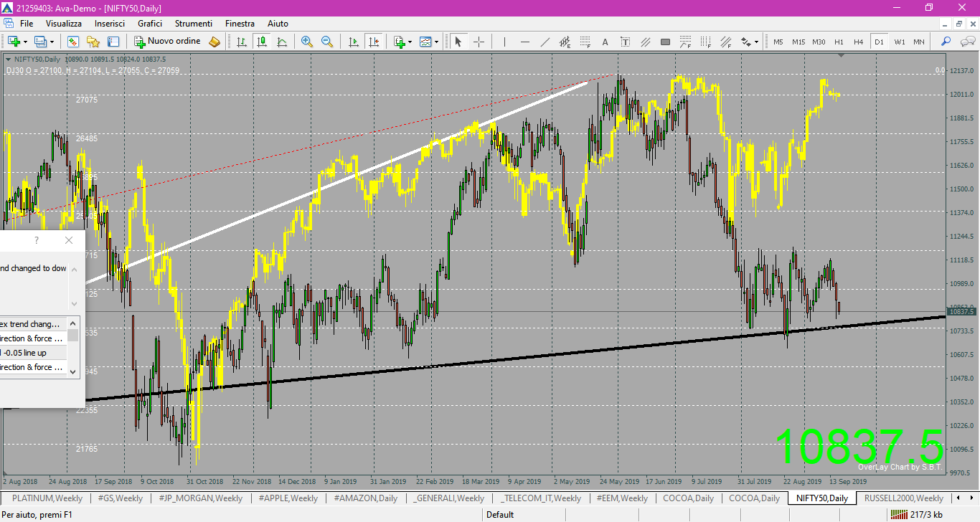Screen dimensions: 980x522
Task: Open the File menu
Action: tap(27, 24)
